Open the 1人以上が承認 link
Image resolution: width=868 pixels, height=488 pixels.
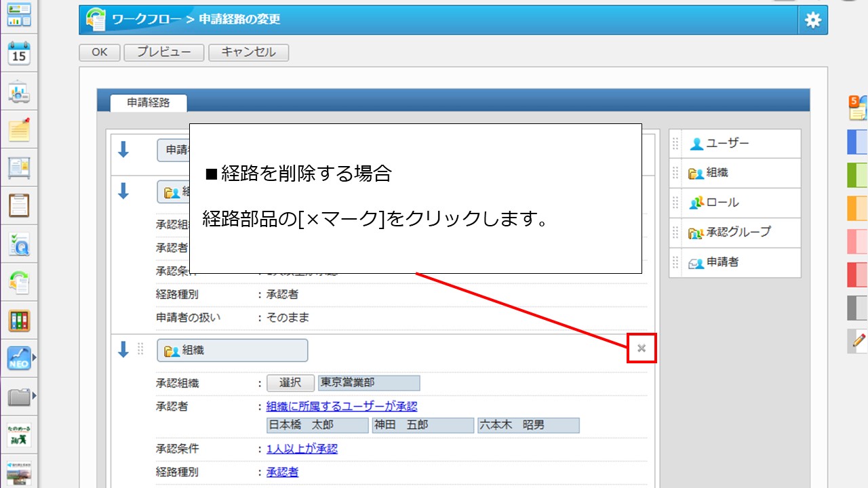click(302, 449)
